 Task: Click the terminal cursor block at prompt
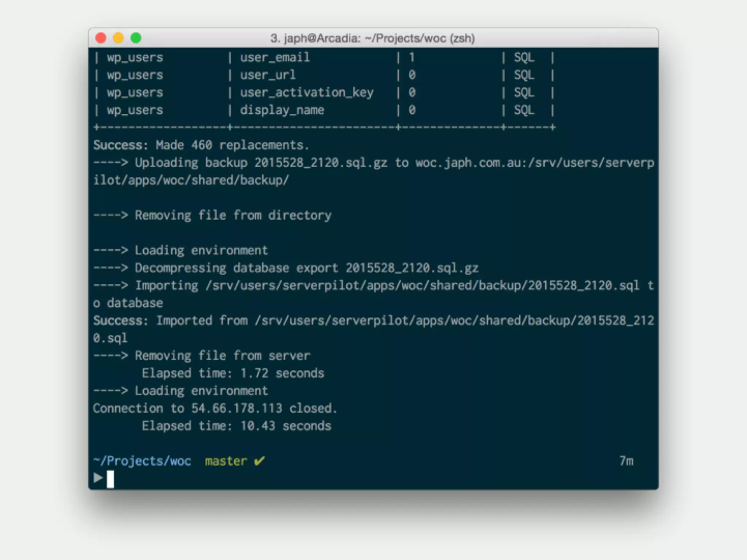point(110,479)
